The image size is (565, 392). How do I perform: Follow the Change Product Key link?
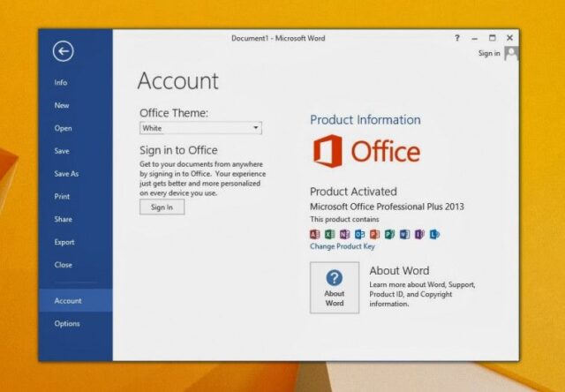click(x=342, y=247)
